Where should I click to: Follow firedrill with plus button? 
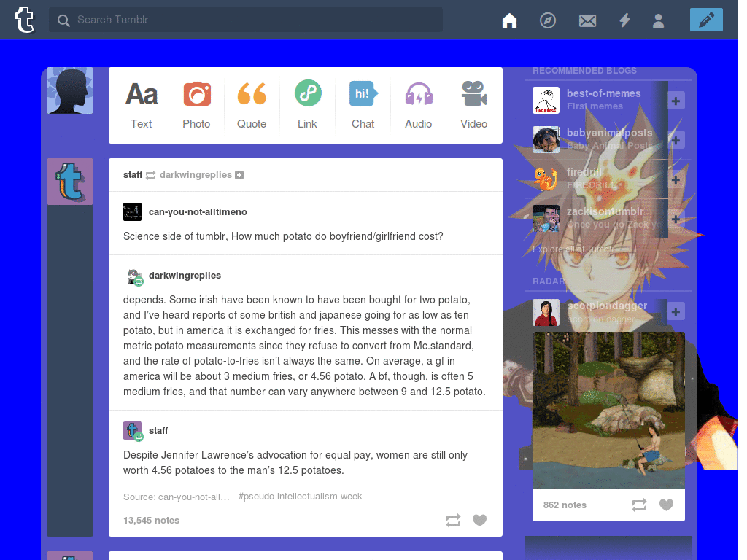click(676, 179)
